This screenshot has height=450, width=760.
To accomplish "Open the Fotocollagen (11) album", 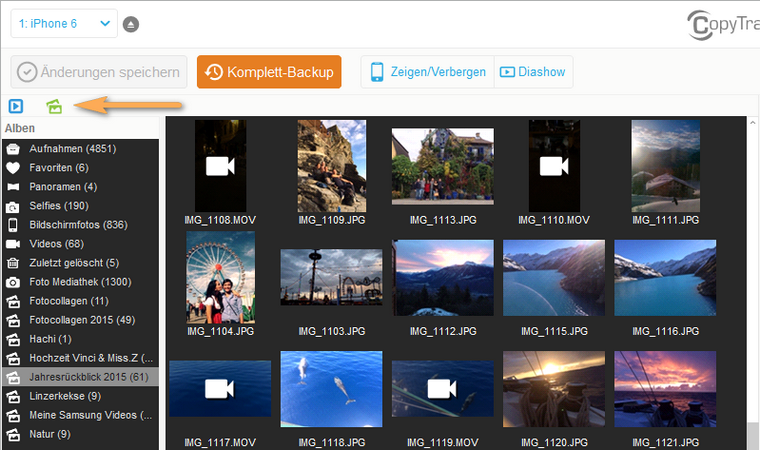I will point(80,301).
